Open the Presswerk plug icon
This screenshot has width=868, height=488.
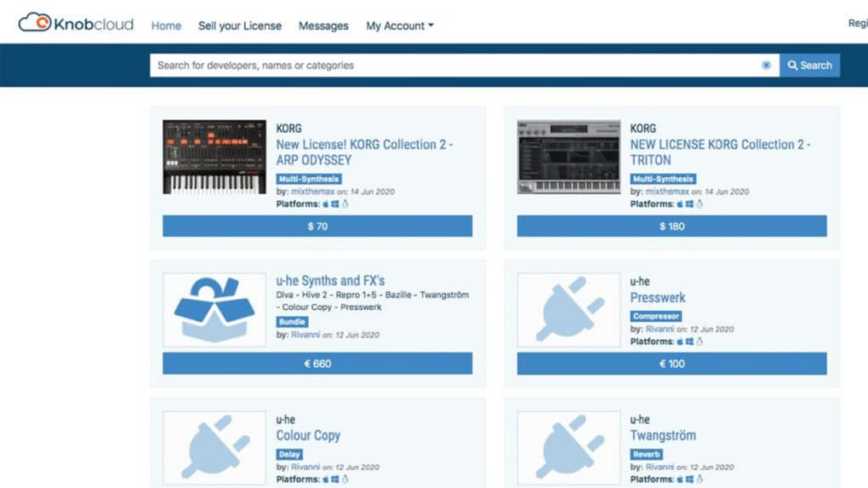coord(568,310)
